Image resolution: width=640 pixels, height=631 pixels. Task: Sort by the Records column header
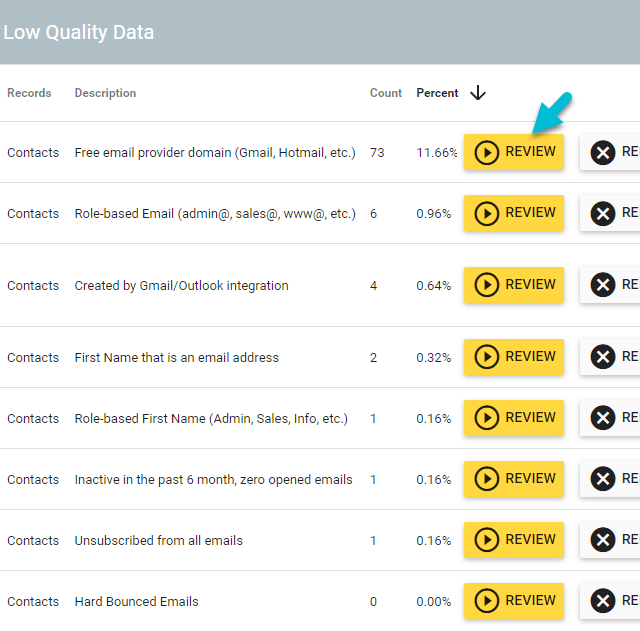coord(29,93)
